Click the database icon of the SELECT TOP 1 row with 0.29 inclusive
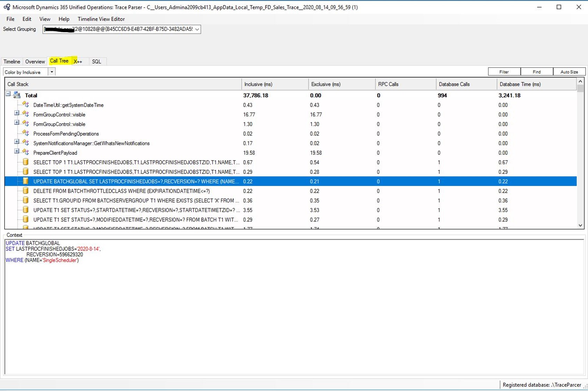The height and width of the screenshot is (391, 588). click(25, 172)
